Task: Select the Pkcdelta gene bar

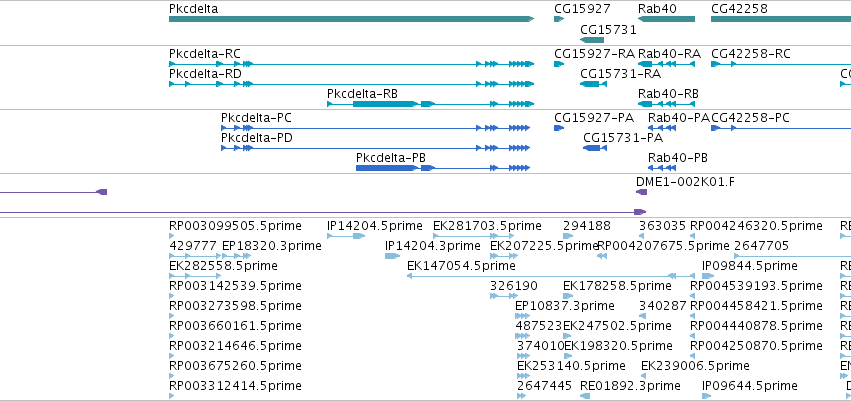Action: (352, 19)
